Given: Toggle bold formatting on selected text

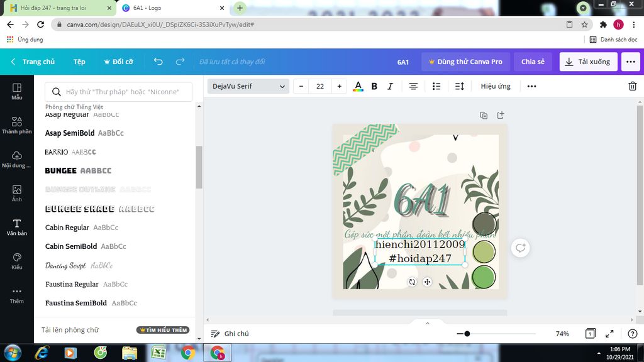Looking at the screenshot, I should [374, 86].
